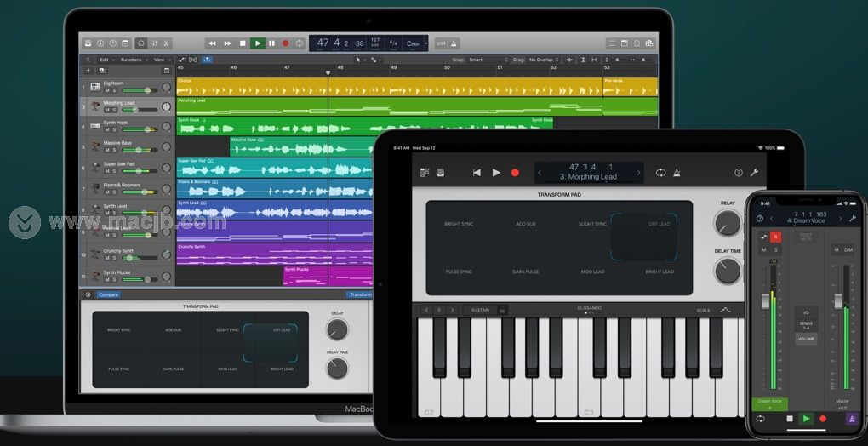Open the Media Browser icon on MacBook
868x446 pixels.
[x=649, y=43]
